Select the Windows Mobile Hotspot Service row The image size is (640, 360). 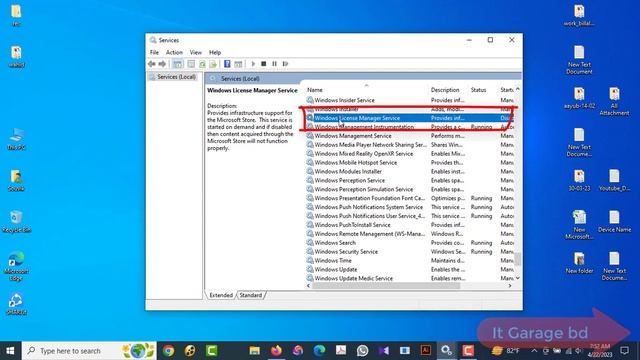coord(410,162)
